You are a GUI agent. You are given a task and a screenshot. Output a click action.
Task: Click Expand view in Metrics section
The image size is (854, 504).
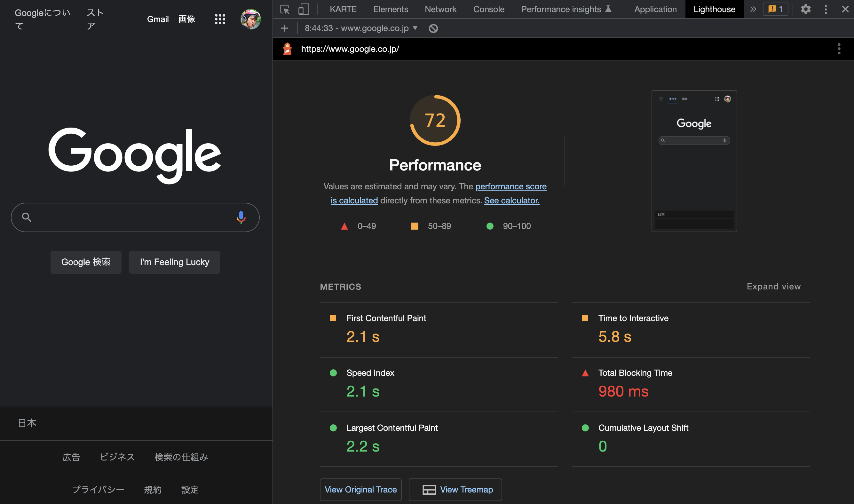point(773,287)
